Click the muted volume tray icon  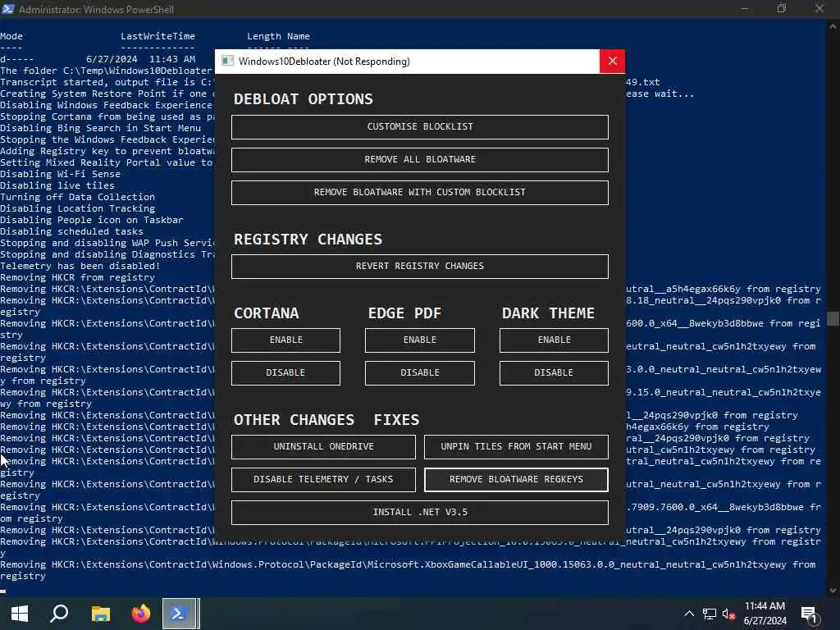point(728,614)
